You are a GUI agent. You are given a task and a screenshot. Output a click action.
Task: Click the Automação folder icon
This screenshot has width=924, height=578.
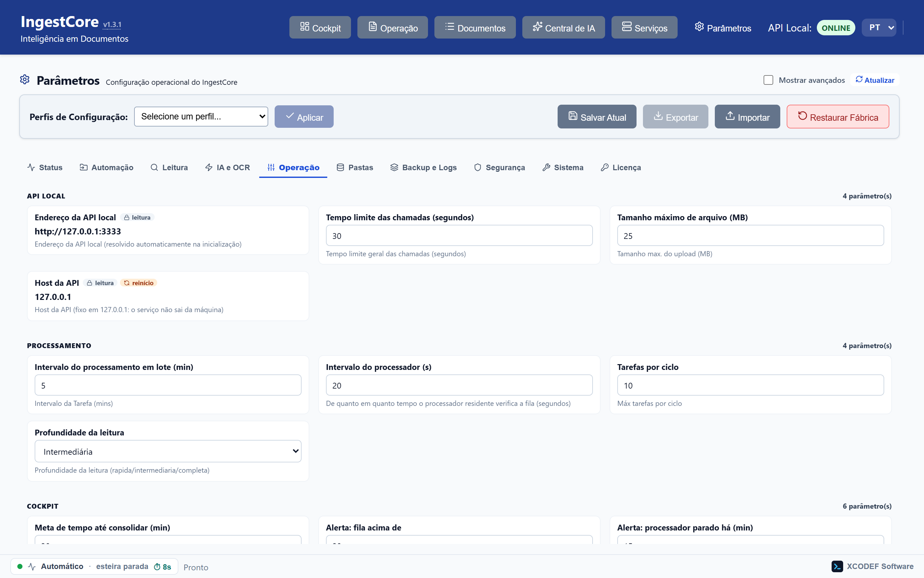click(84, 167)
